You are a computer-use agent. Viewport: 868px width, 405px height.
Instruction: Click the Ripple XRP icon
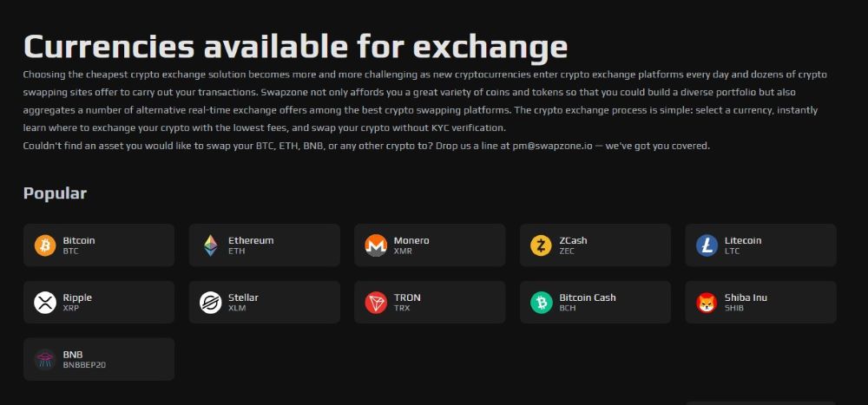(45, 303)
